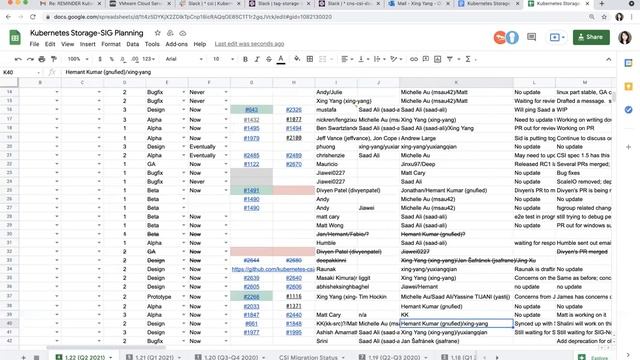Open the Keep notes side panel
640x360 pixels.
[629, 86]
